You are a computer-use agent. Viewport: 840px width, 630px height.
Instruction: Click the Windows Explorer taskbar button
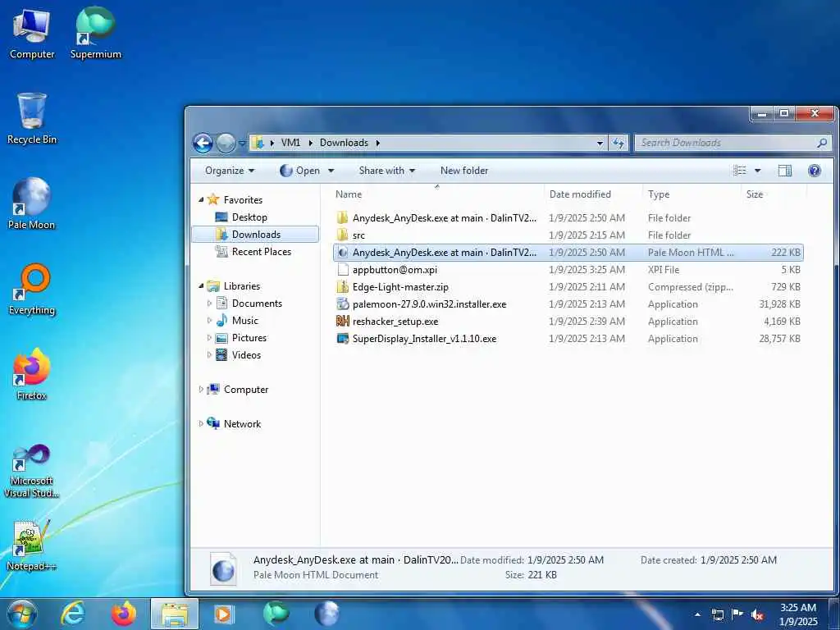coord(175,614)
